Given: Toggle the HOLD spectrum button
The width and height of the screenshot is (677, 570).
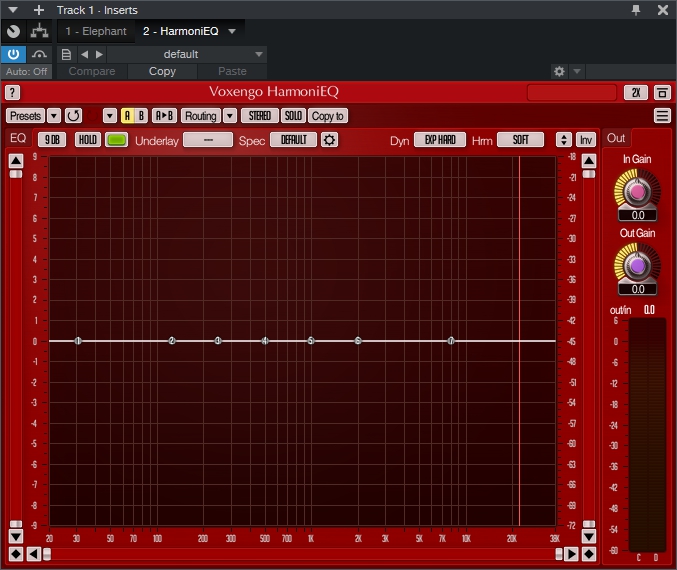Looking at the screenshot, I should coord(88,140).
